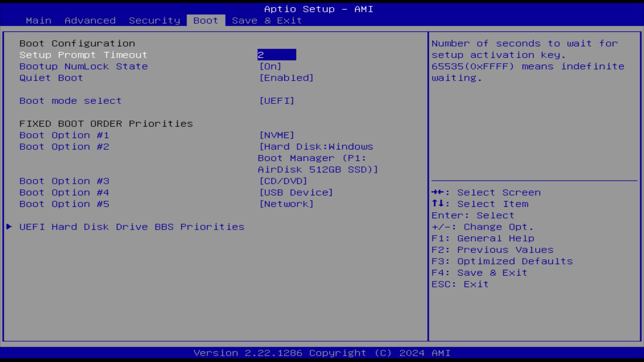Viewport: 644px width, 362px height.
Task: Click the arrow icon beside UEFI Hard Disk Drive
Action: (9, 227)
